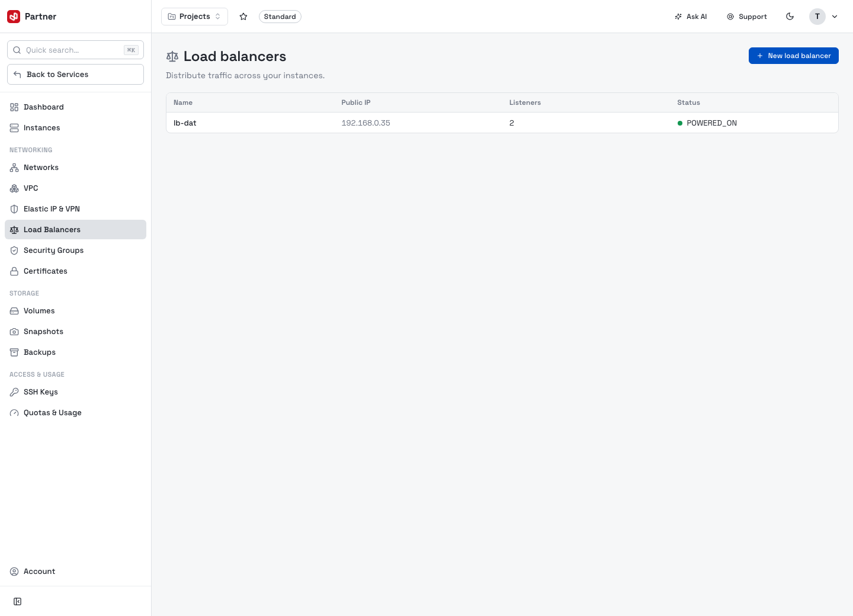Collapse the sidebar with panel icon

click(18, 602)
